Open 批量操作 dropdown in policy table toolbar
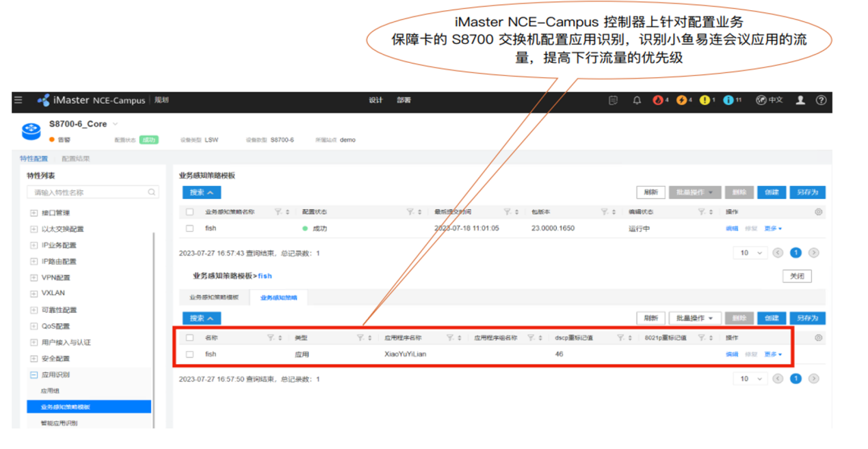The height and width of the screenshot is (449, 868). click(x=694, y=318)
